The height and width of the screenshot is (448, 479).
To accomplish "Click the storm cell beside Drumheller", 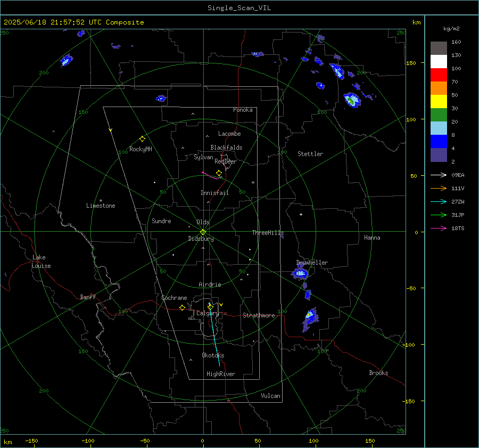I will 300,273.
